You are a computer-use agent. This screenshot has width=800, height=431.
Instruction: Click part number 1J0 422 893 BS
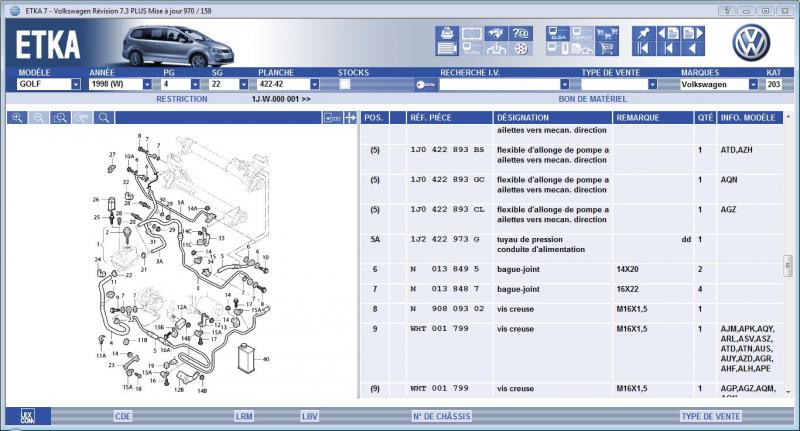[447, 150]
